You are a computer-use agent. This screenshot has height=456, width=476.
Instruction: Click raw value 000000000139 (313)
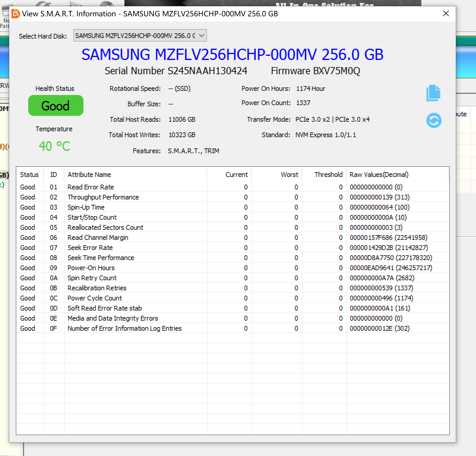coord(379,197)
